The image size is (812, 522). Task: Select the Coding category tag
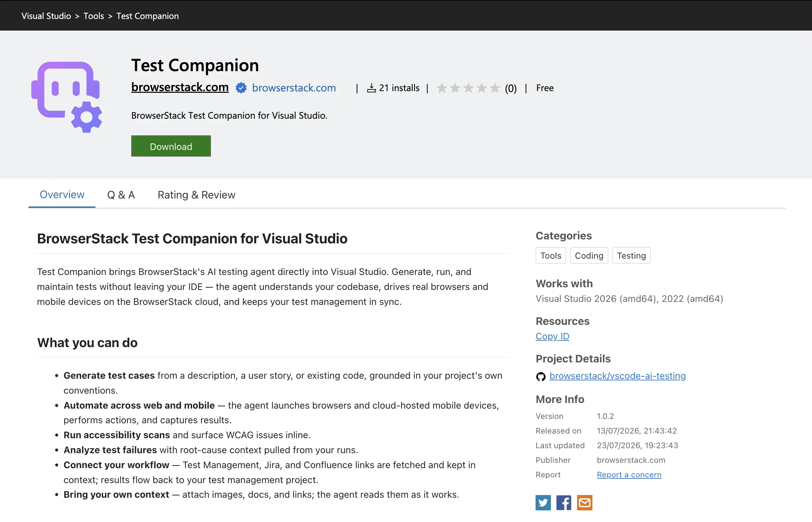(x=589, y=256)
